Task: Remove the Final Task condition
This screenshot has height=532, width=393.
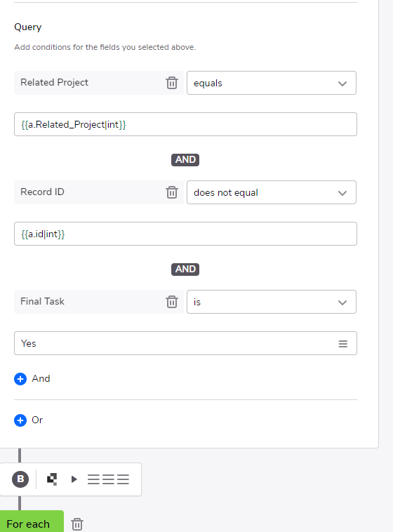Action: [172, 302]
